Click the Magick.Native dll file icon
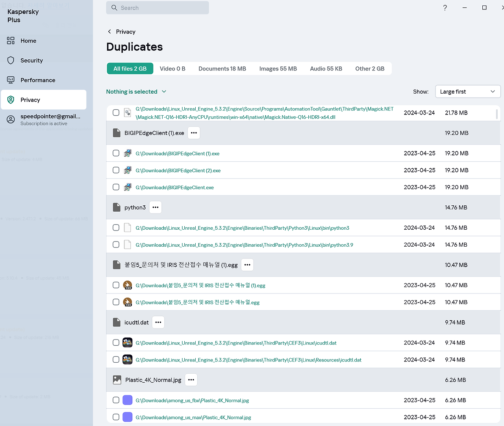 point(128,112)
